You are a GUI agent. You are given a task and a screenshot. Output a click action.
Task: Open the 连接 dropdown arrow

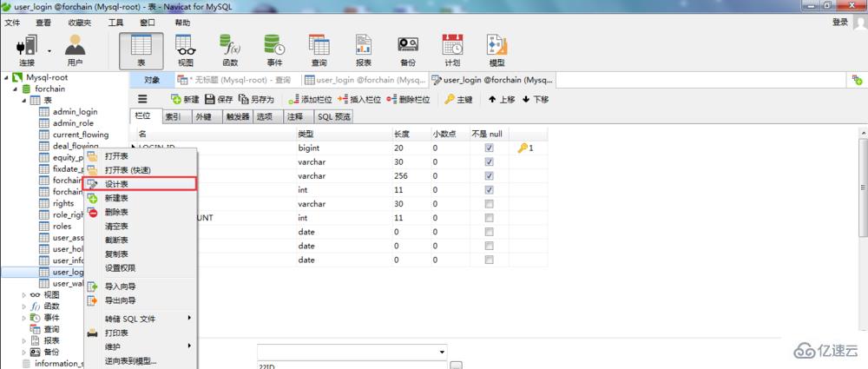[x=49, y=51]
